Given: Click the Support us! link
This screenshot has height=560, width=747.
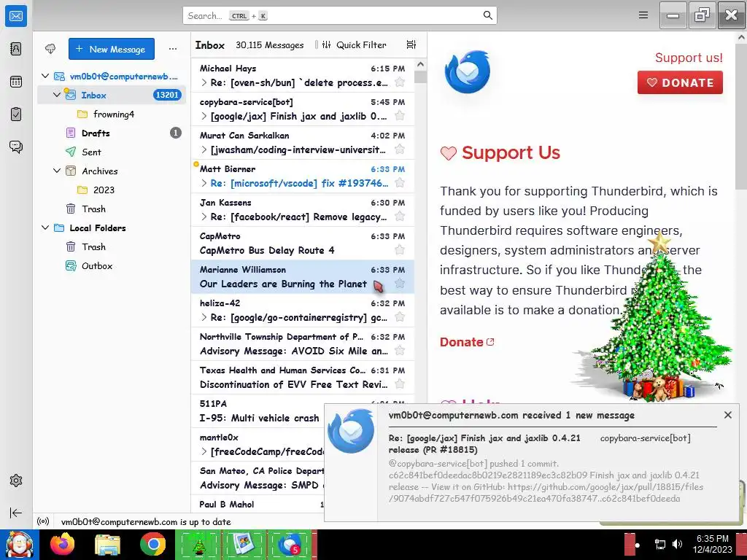Looking at the screenshot, I should tap(689, 58).
